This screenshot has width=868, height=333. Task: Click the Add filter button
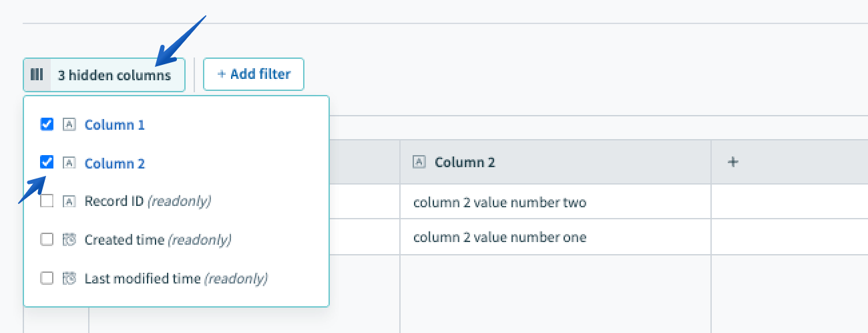pos(254,74)
